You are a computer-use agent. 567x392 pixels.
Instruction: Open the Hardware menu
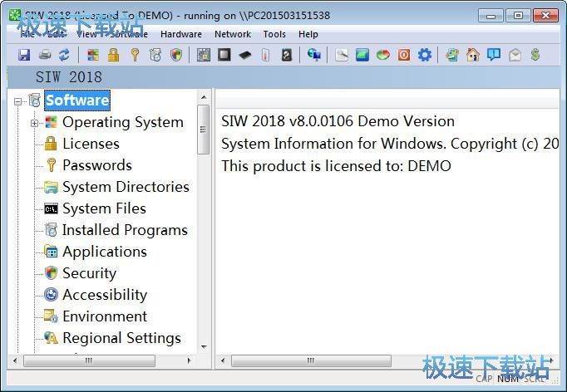180,34
